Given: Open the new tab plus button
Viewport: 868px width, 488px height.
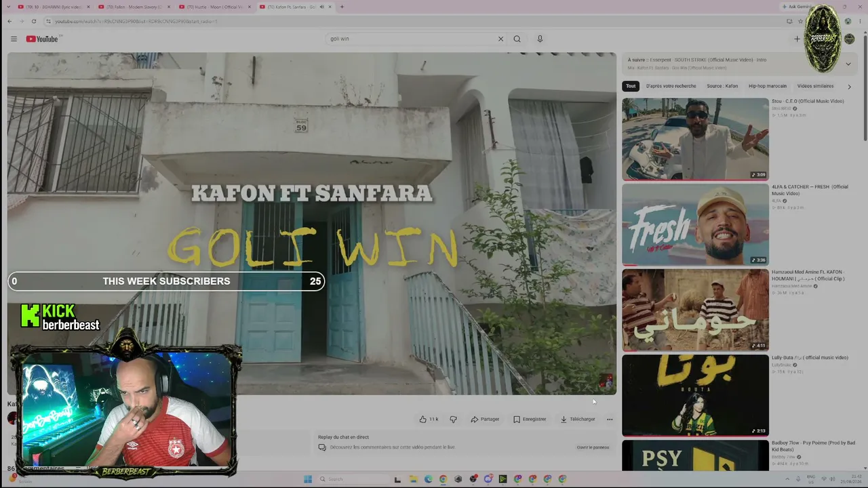Looking at the screenshot, I should 342,7.
